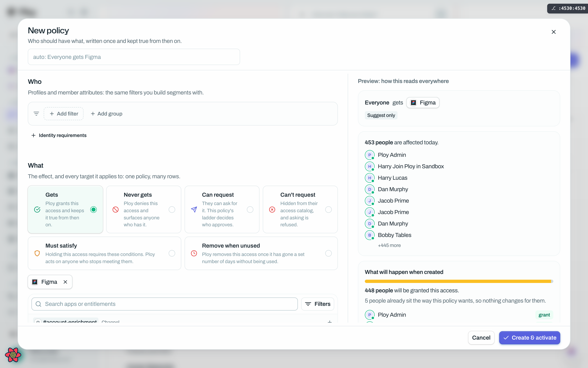Viewport: 588px width, 368px height.
Task: Click the 448 people will be granted text
Action: 412,291
